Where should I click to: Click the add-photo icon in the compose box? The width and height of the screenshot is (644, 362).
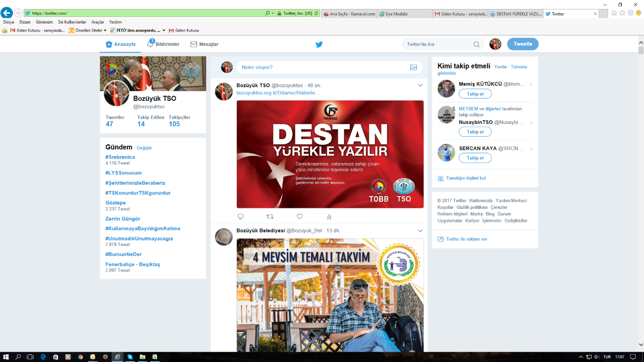[413, 67]
